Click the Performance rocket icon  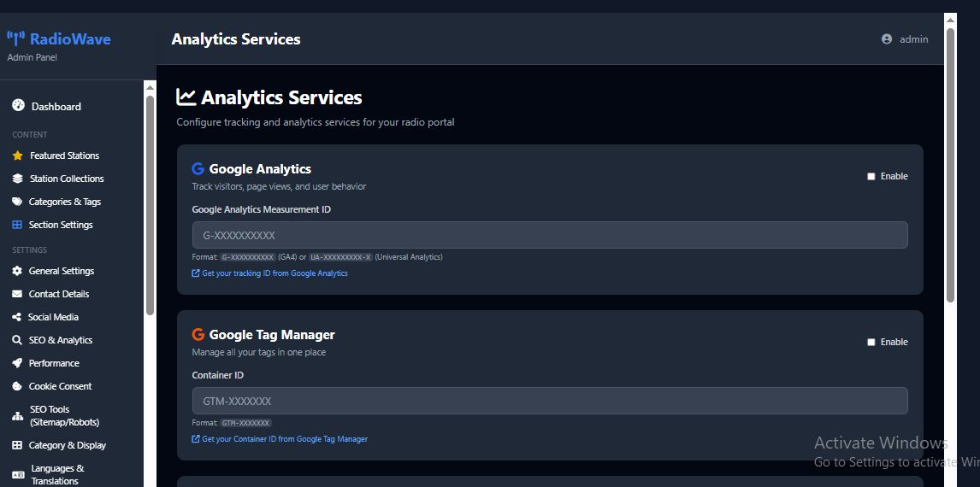[17, 363]
